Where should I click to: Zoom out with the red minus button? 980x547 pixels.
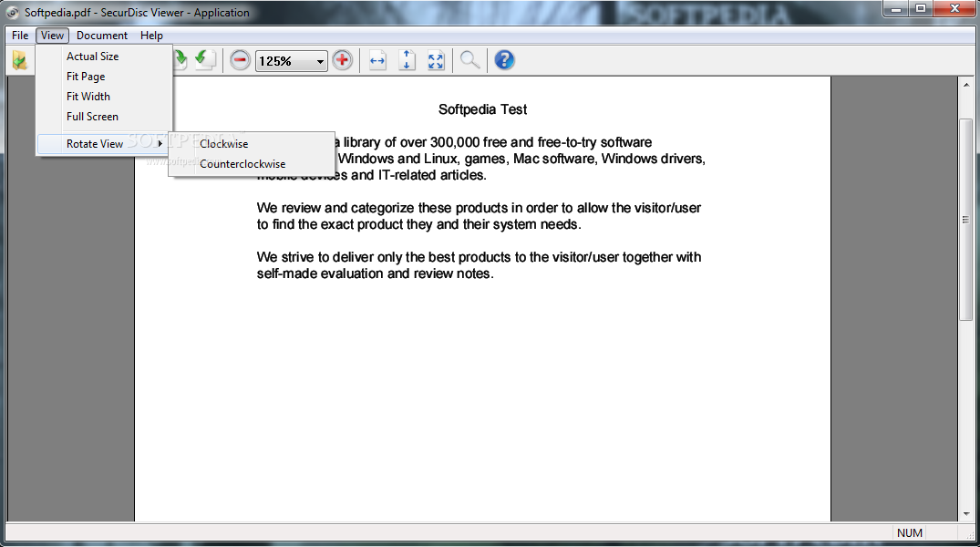click(x=240, y=61)
